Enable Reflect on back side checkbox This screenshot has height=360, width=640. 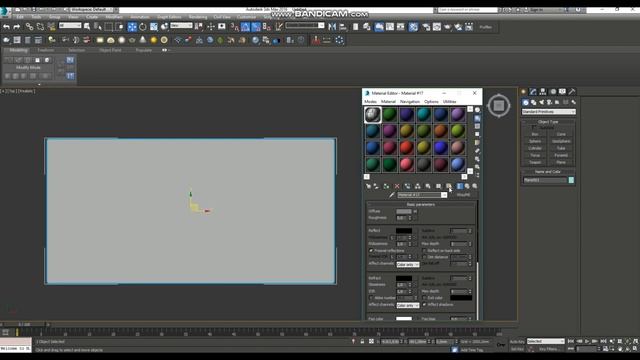[x=424, y=251]
